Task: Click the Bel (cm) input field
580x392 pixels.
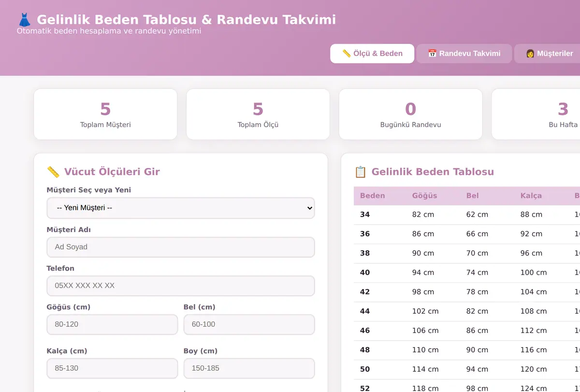Action: click(x=249, y=324)
